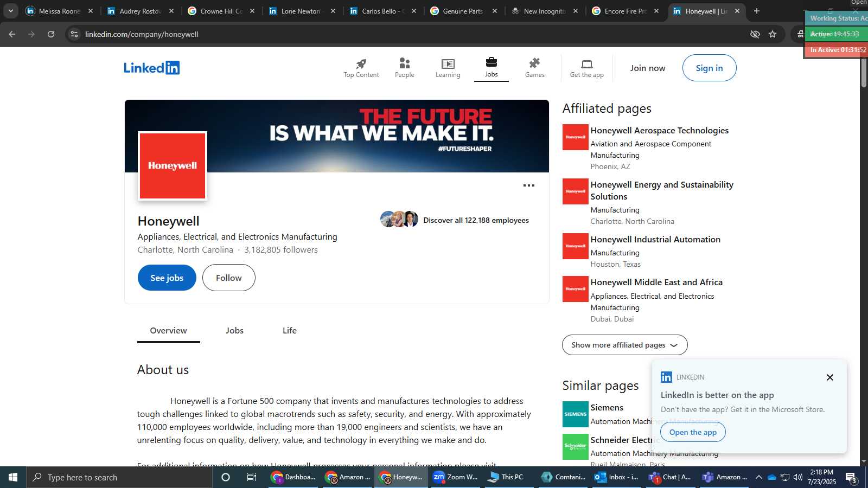868x488 pixels.
Task: Open the three-dot more options menu
Action: coord(528,185)
